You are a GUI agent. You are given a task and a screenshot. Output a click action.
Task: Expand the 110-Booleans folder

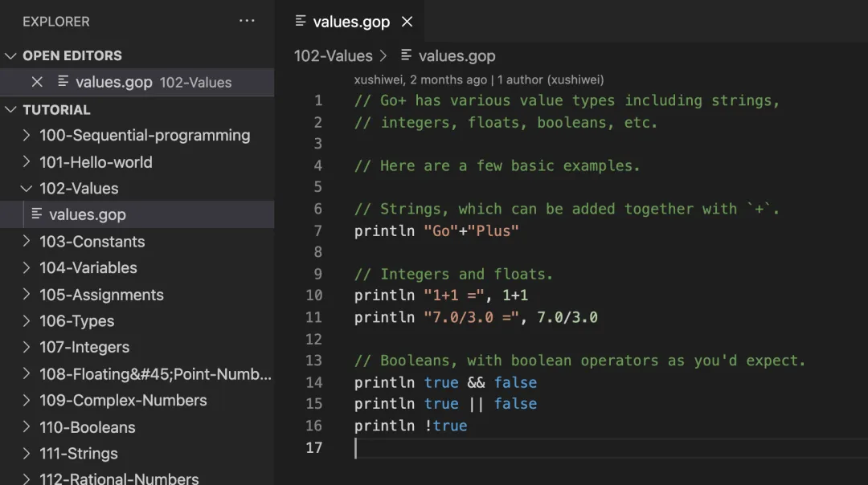[27, 427]
